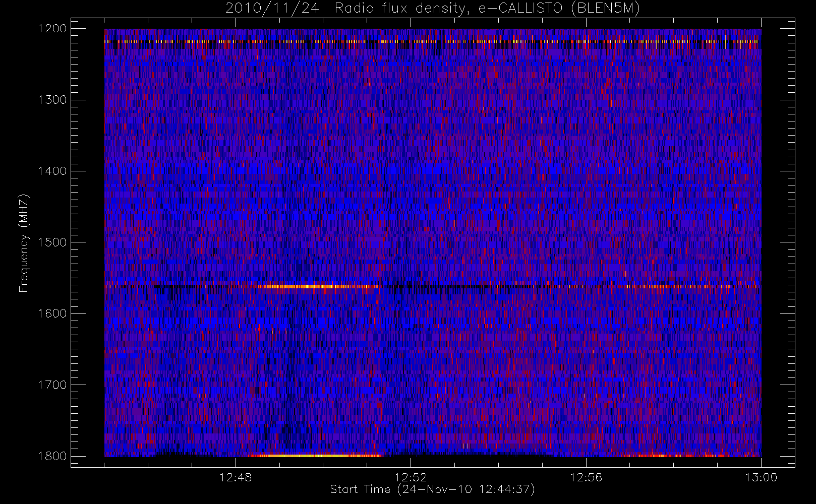Click the dotted yellow line near 1220 MHz

click(x=432, y=41)
